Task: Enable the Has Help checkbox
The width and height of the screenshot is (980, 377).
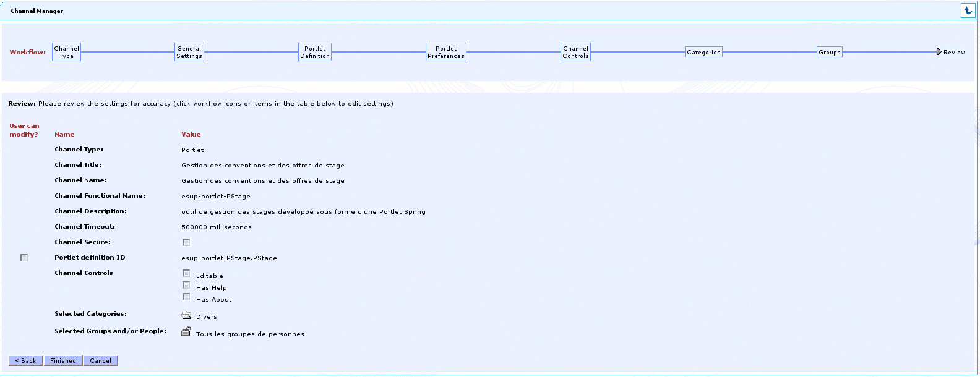Action: click(186, 285)
